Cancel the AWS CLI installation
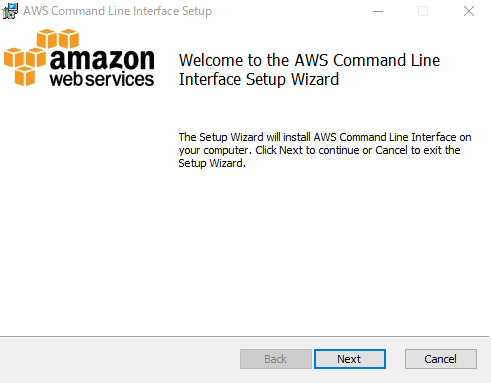This screenshot has width=491, height=383. (x=441, y=359)
